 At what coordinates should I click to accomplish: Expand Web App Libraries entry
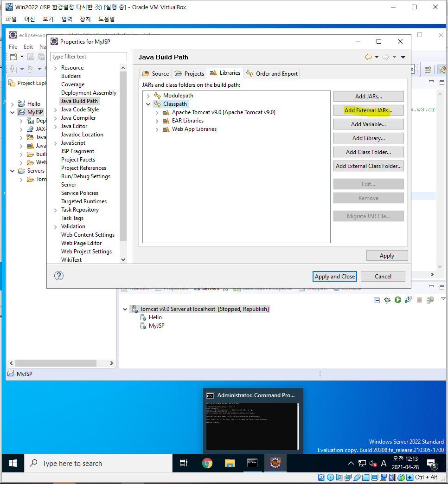[157, 129]
